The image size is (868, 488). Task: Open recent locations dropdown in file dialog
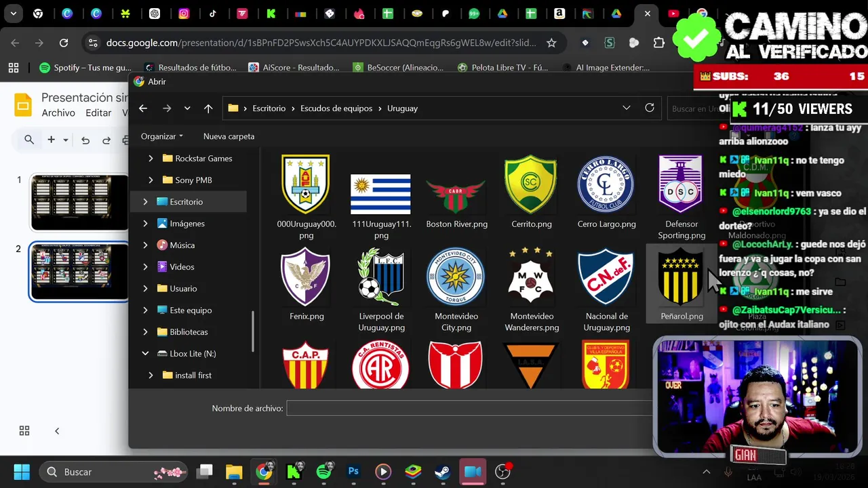point(187,108)
